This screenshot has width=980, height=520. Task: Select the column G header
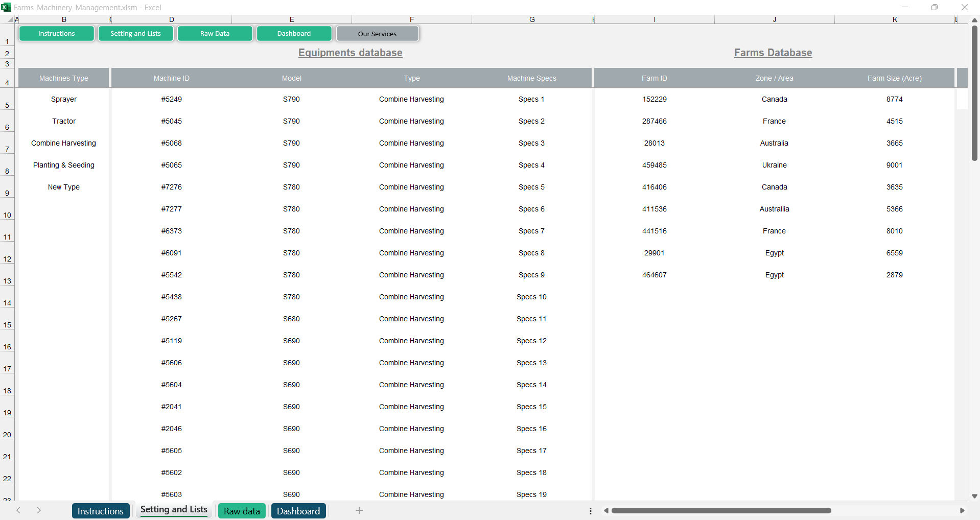coord(532,19)
